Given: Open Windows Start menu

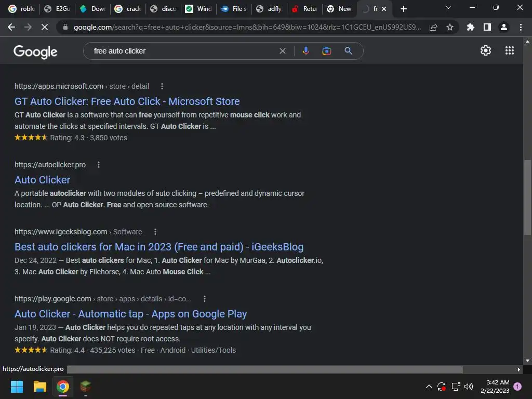Looking at the screenshot, I should click(17, 387).
